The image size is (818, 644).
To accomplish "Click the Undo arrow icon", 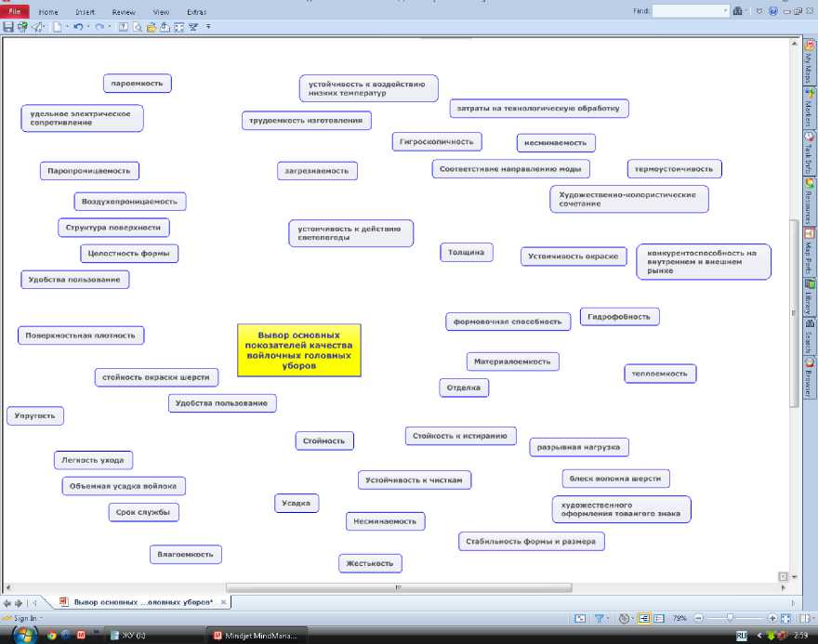I will [77, 28].
